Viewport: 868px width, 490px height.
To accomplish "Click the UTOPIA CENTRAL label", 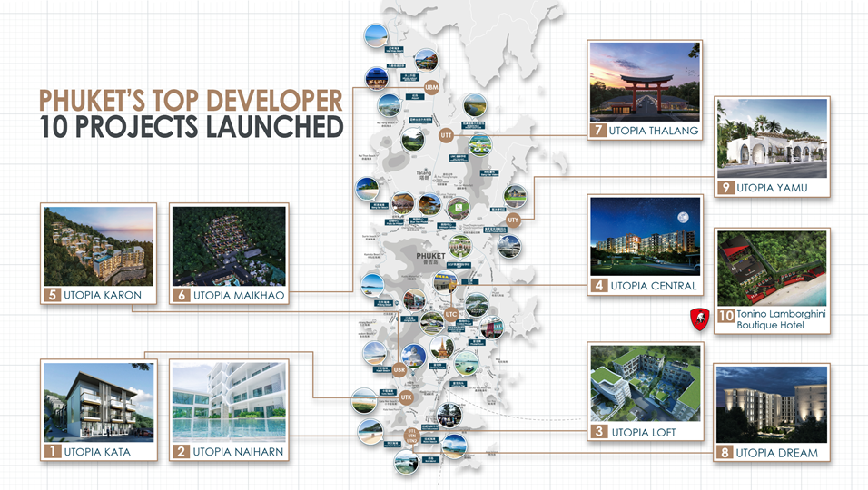I will 654,286.
